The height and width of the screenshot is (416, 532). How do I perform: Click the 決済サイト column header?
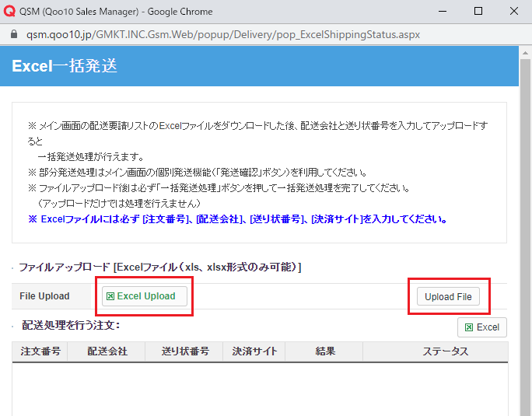[254, 351]
